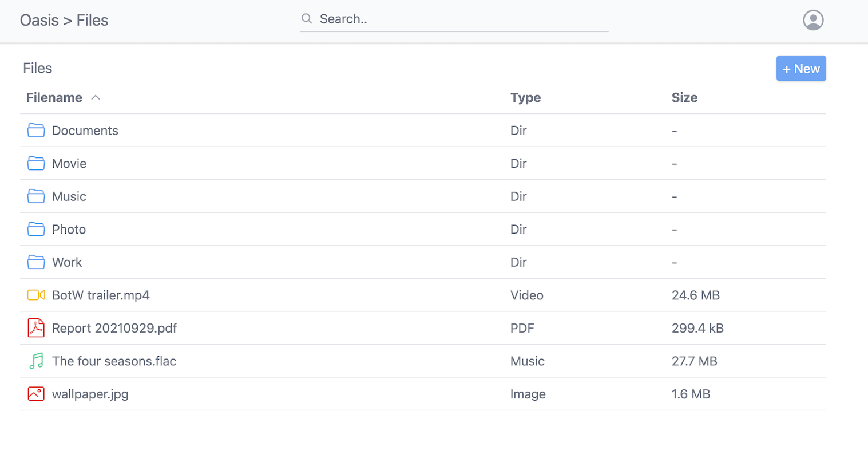
Task: Select the Report 20210929.pdf file
Action: [x=114, y=328]
